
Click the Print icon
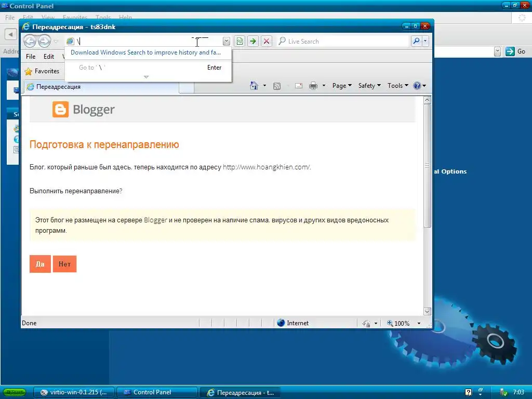[313, 86]
